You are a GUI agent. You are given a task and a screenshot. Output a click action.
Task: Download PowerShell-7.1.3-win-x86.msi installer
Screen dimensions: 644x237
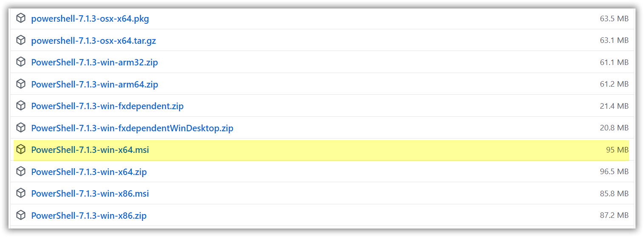90,194
